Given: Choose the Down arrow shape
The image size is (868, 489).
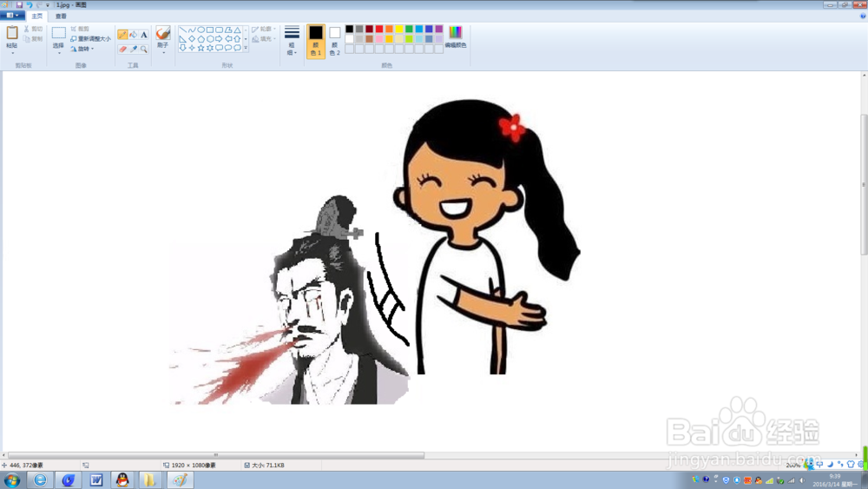Looking at the screenshot, I should (183, 48).
